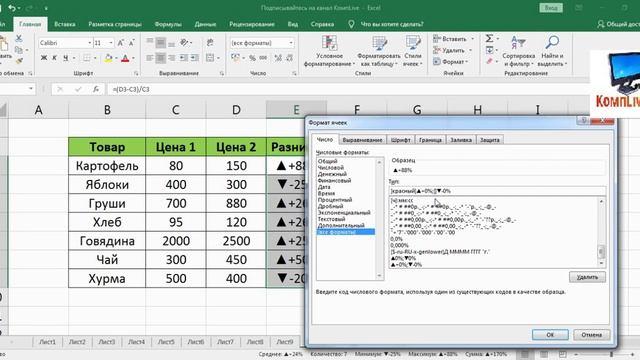The width and height of the screenshot is (640, 360).
Task: Click the percent style icon
Action: tap(252, 58)
